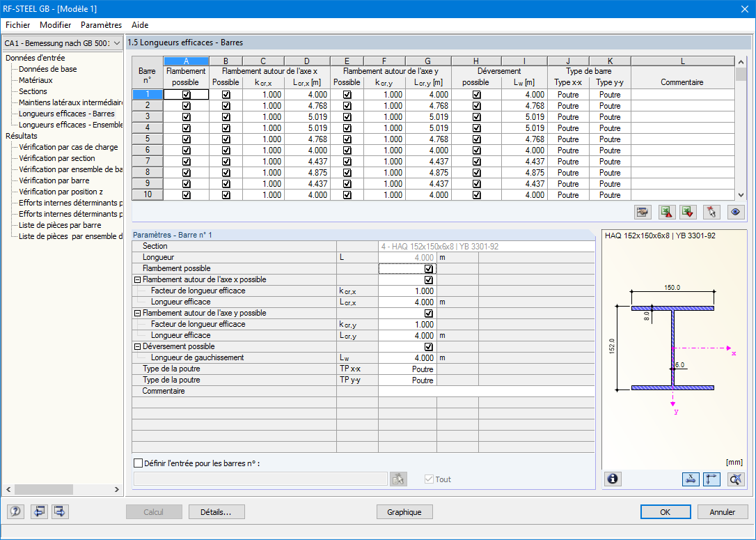Viewport: 756px width, 540px height.
Task: Reset the section view with magnifier icon
Action: (735, 479)
